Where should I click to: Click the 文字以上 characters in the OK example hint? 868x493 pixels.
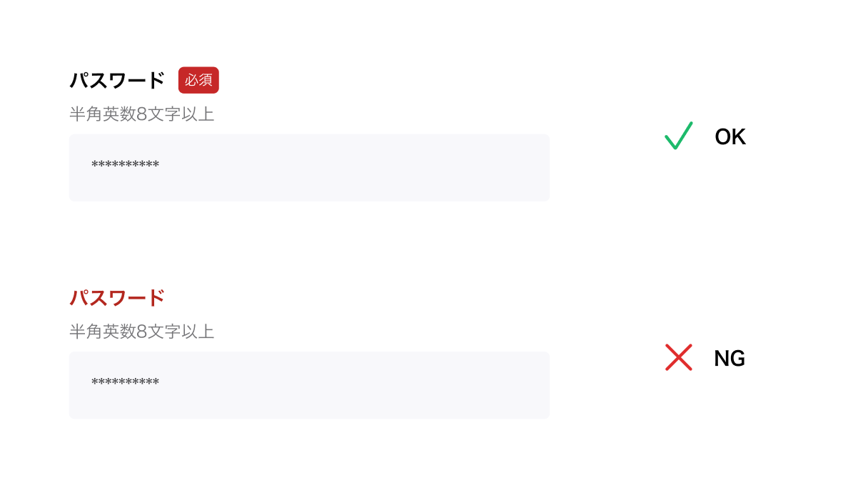point(181,114)
